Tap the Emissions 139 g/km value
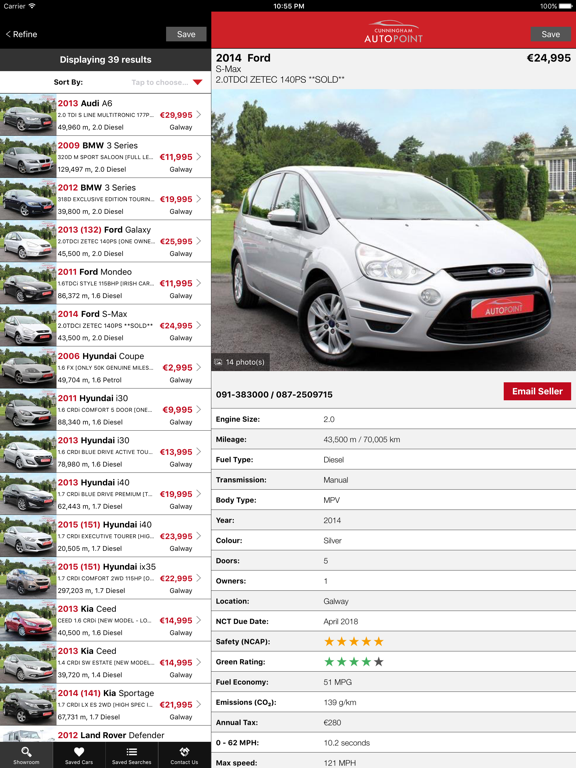 (340, 702)
